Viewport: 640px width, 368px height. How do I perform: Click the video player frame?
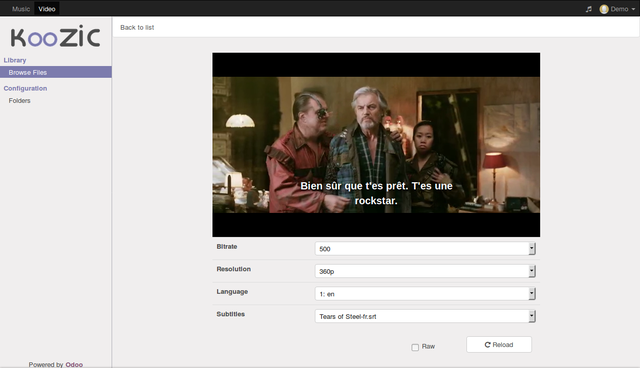376,145
